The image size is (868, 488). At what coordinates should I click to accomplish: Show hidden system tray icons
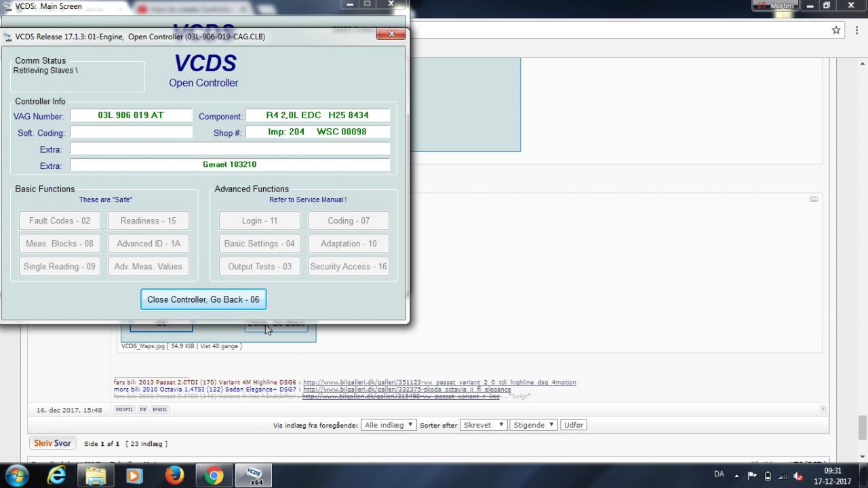point(737,475)
